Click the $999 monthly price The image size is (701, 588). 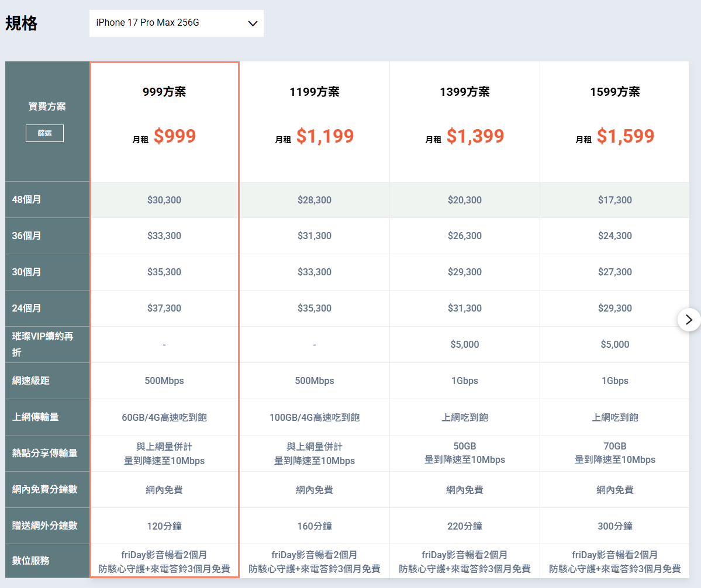click(x=175, y=136)
